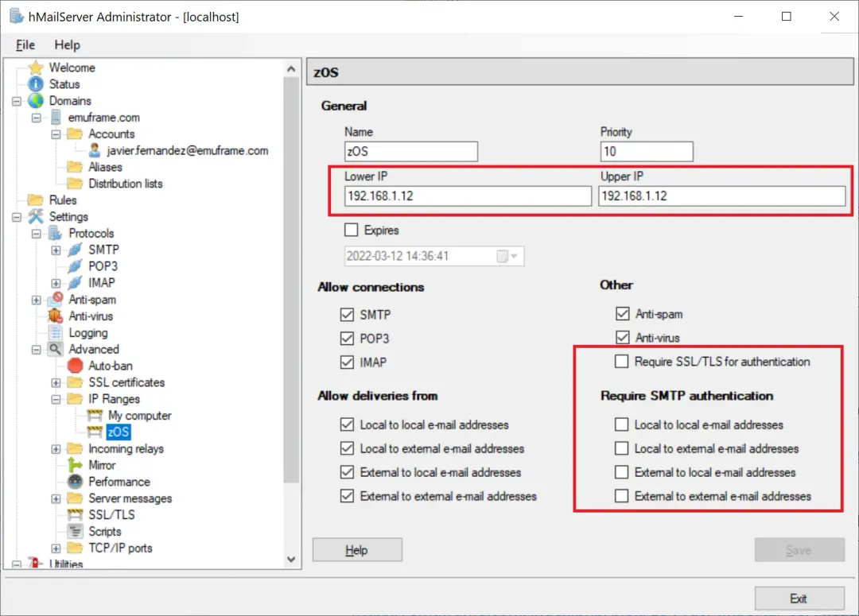Image resolution: width=859 pixels, height=616 pixels.
Task: Collapse the Domains tree node
Action: [x=17, y=101]
